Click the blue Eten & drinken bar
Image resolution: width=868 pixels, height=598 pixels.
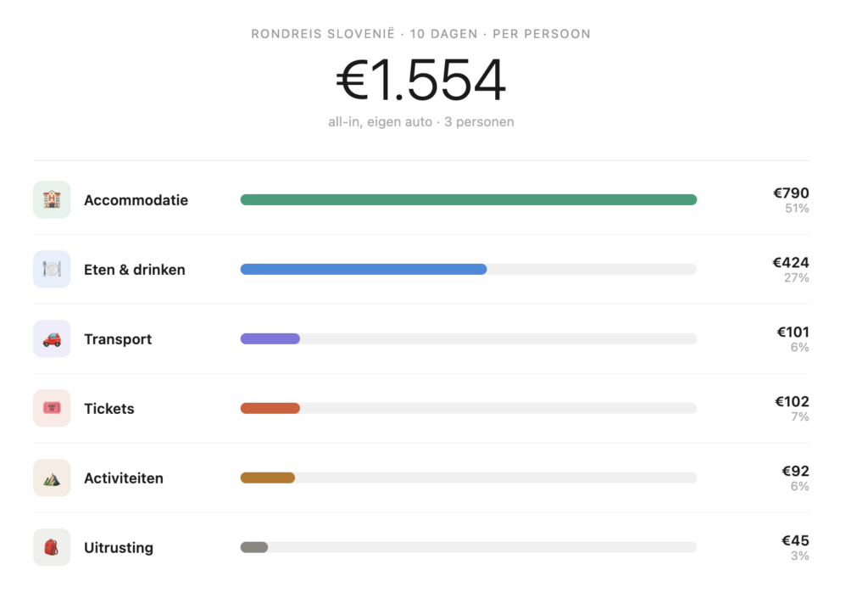(364, 269)
